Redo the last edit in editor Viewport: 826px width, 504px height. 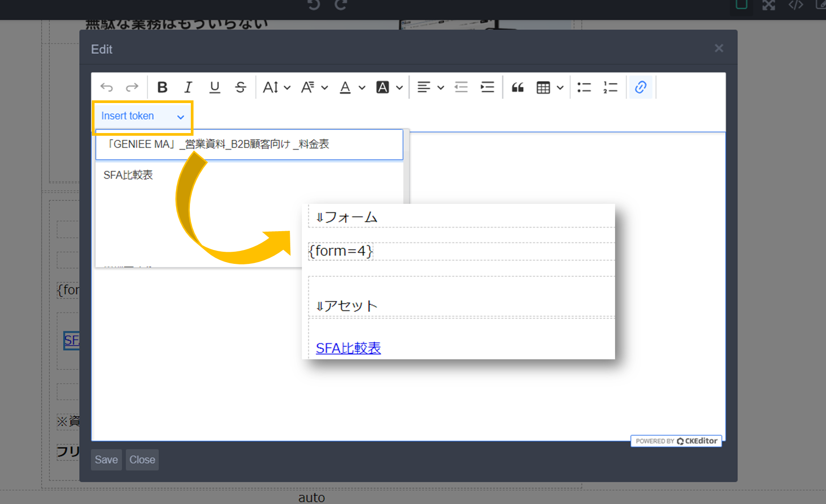(132, 87)
